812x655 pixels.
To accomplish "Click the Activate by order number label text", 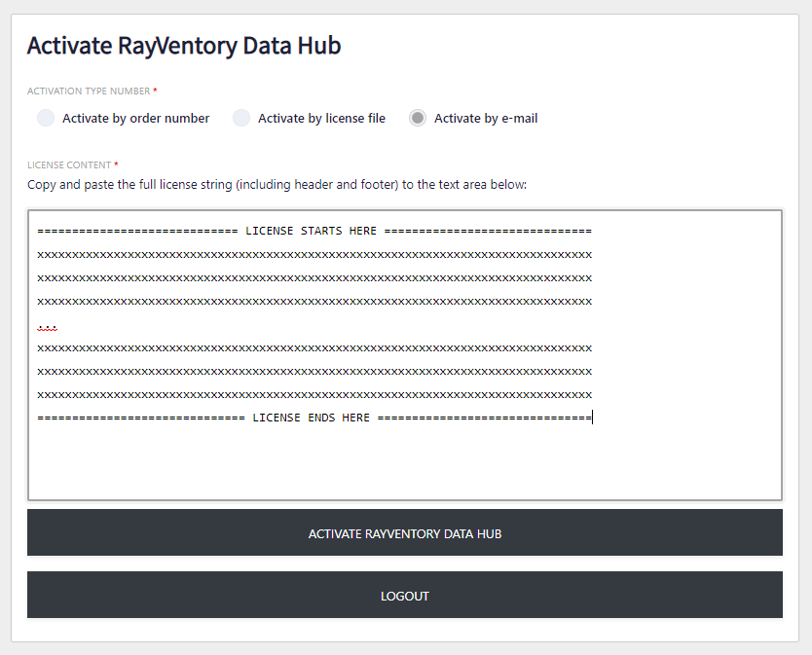I will (134, 118).
